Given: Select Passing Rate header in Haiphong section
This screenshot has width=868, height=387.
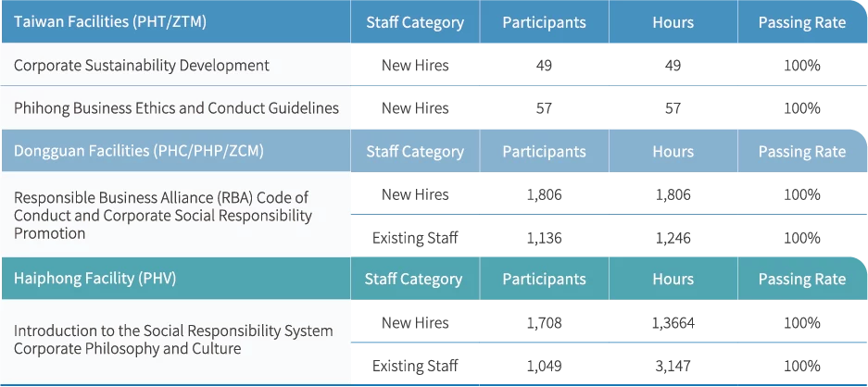Looking at the screenshot, I should coord(801,279).
